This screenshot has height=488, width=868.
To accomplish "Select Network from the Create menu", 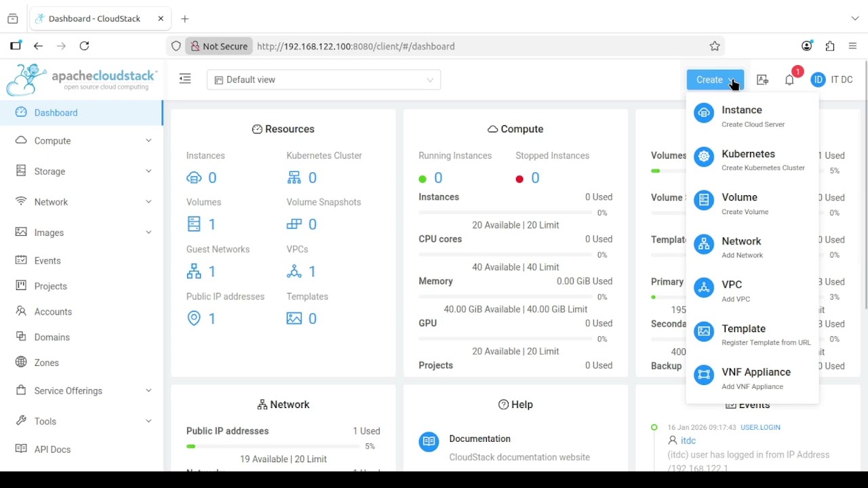I will pos(752,247).
